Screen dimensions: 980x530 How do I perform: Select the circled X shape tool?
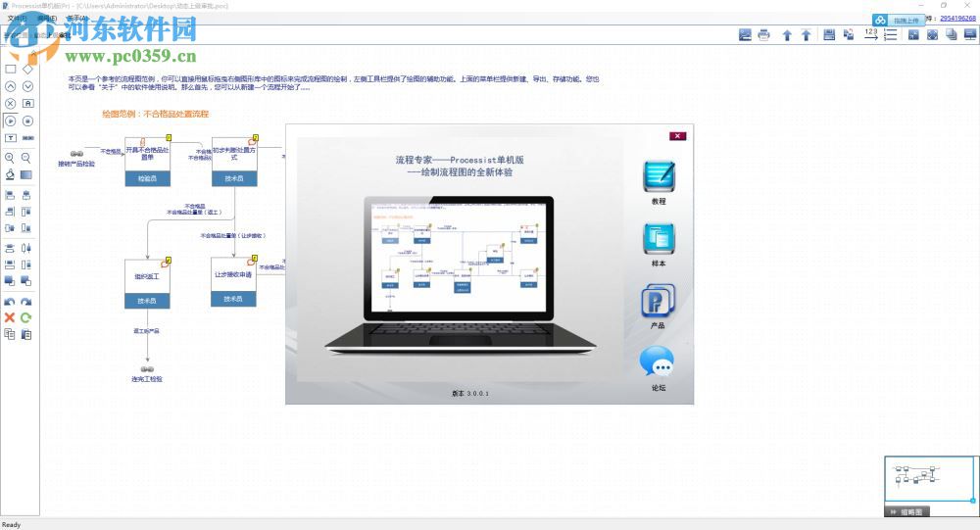point(11,104)
